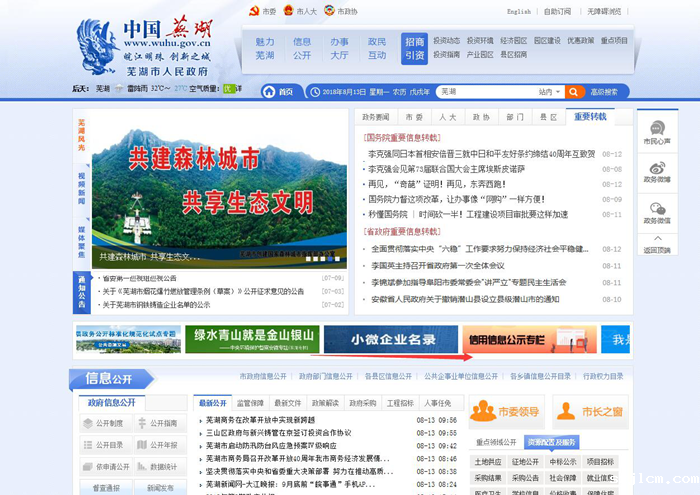Viewport: 700px width, 495px height.
Task: Select the 视频新闻 side tab
Action: click(x=81, y=188)
